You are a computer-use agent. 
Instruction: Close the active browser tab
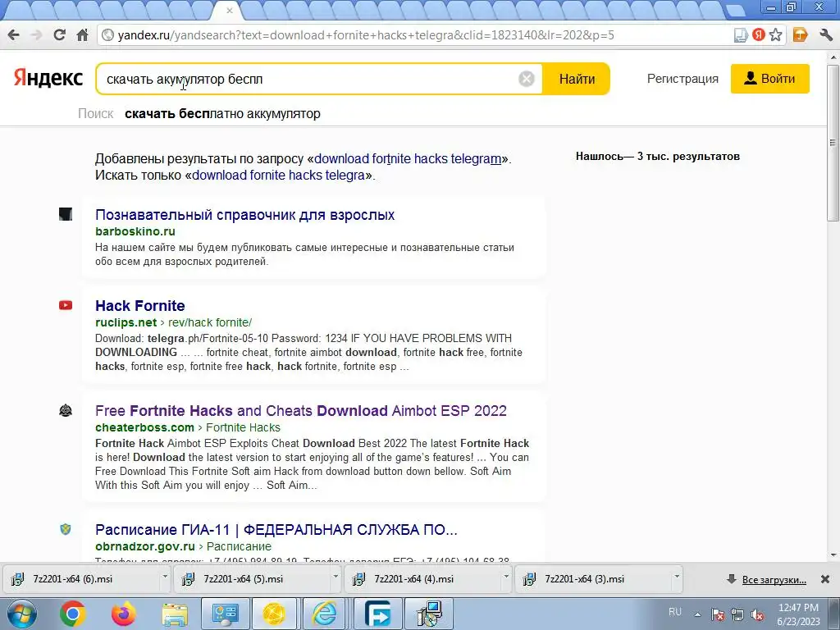[230, 10]
